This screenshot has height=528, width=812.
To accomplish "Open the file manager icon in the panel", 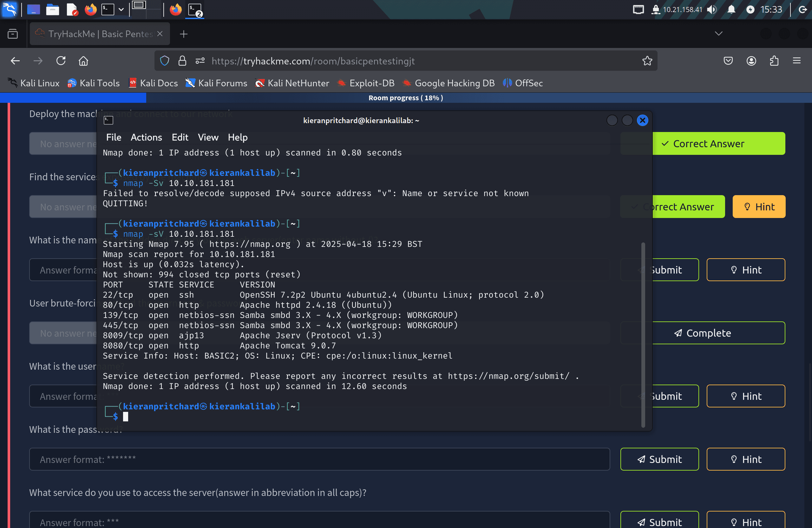I will pos(53,10).
